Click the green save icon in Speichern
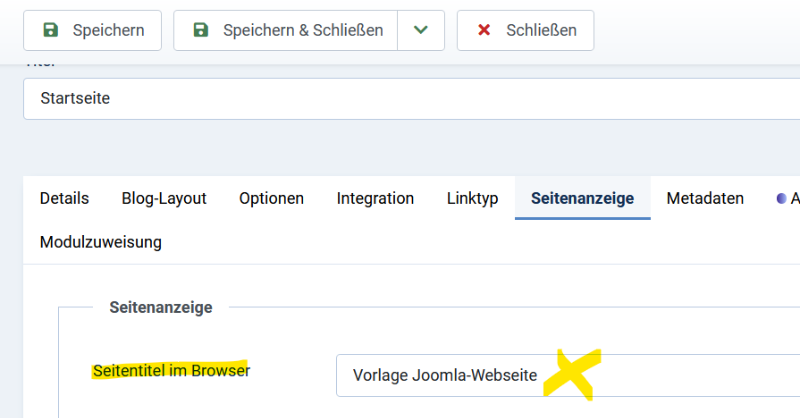Screen dimensions: 800x418 pos(51,30)
